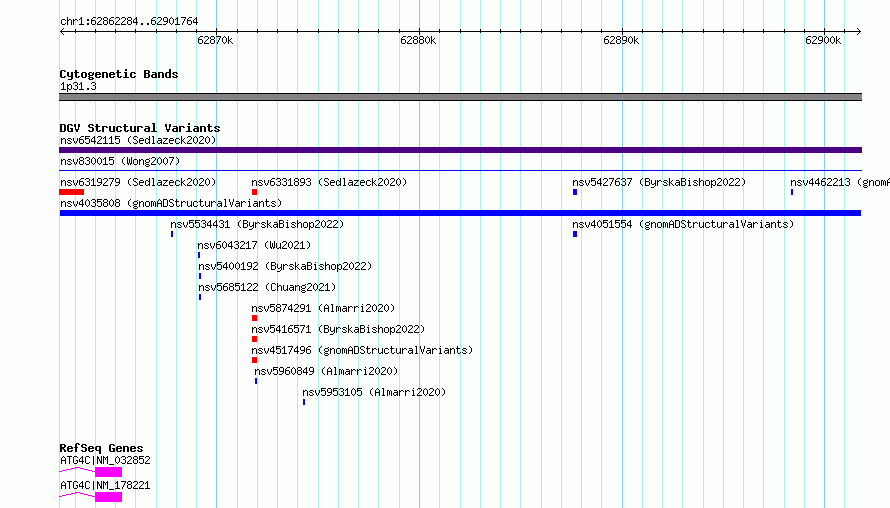Open variant nsv6319279 (Sedlazeck2020) label

(138, 182)
